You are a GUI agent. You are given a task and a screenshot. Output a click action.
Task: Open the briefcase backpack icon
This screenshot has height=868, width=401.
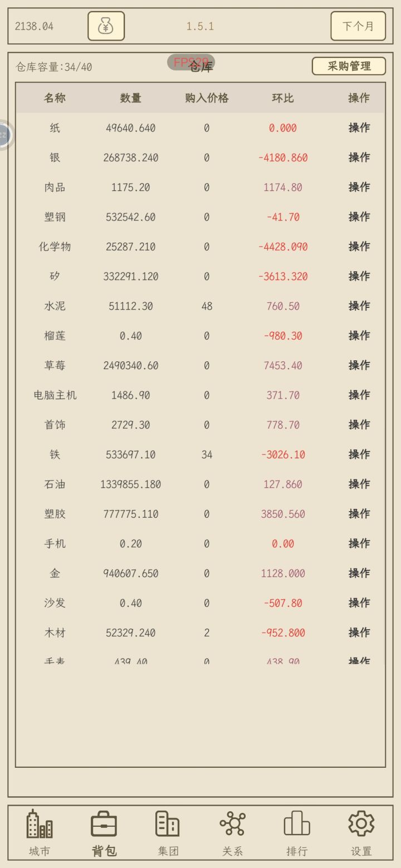(104, 824)
